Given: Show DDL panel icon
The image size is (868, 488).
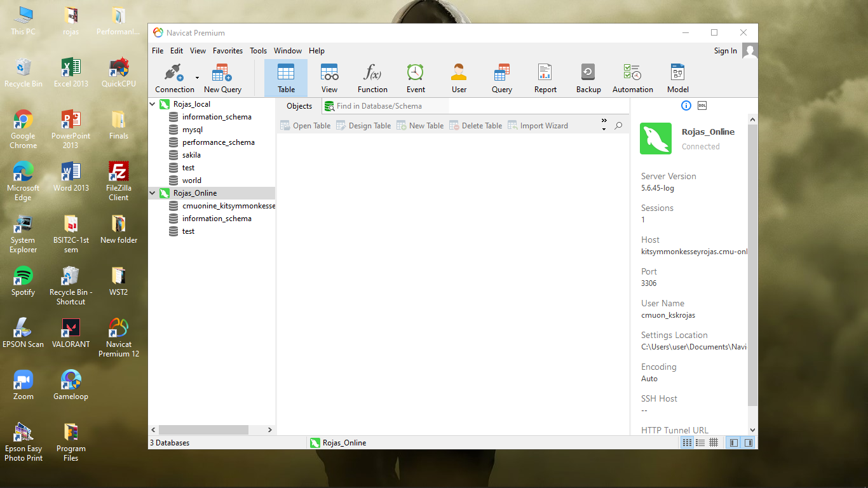Looking at the screenshot, I should tap(702, 105).
